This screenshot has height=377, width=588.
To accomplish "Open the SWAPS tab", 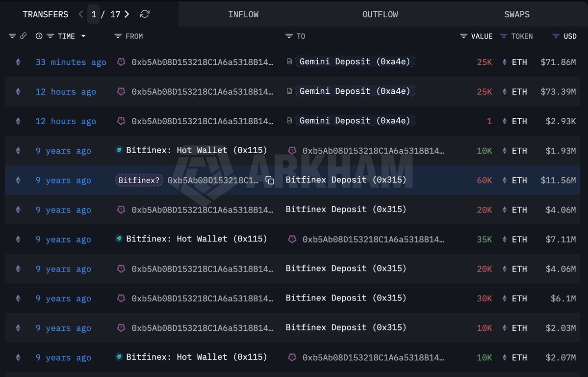I will point(517,14).
